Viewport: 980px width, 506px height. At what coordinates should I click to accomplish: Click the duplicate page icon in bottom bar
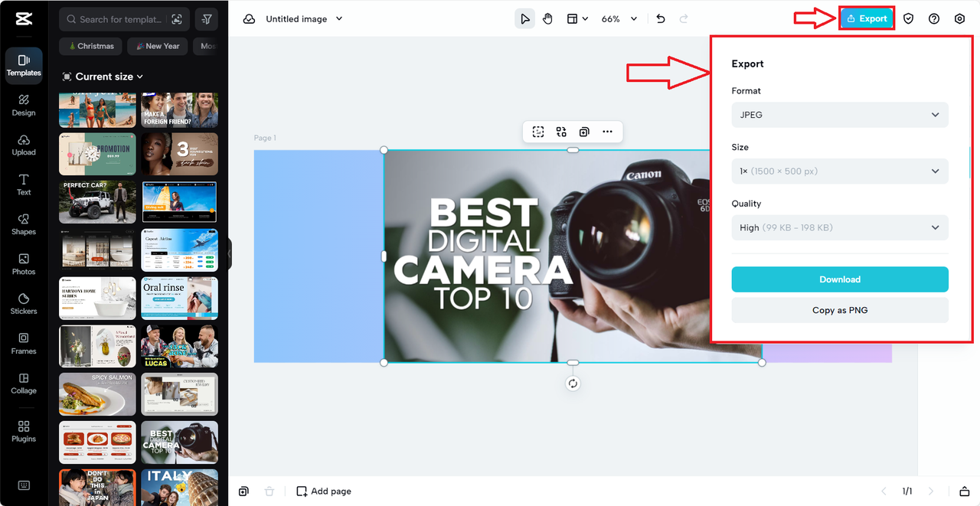[x=243, y=491]
